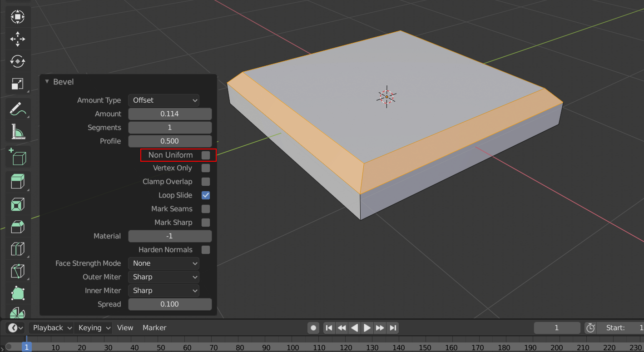Image resolution: width=644 pixels, height=352 pixels.
Task: Open the Face Strength Mode dropdown
Action: click(x=164, y=263)
